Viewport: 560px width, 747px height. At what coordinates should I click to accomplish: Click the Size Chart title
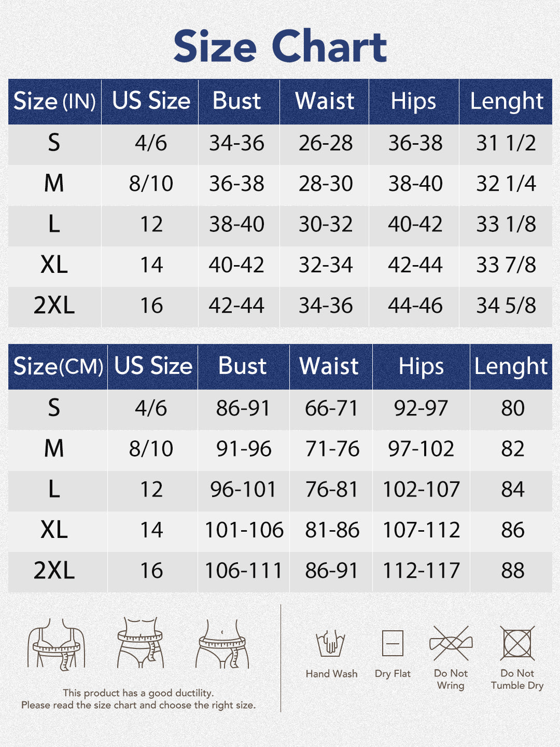coord(280,46)
